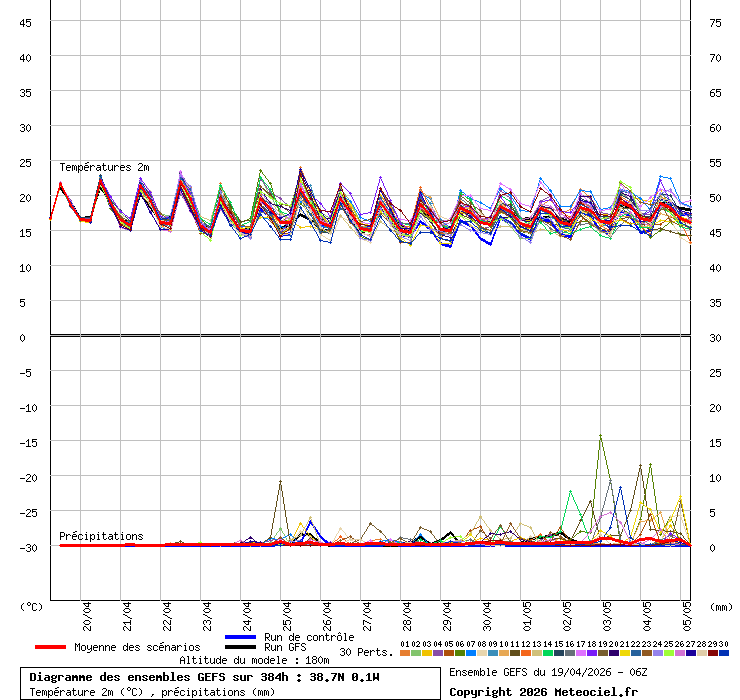Click the 25/04 date axis label
The width and height of the screenshot is (740, 700).
(x=287, y=611)
